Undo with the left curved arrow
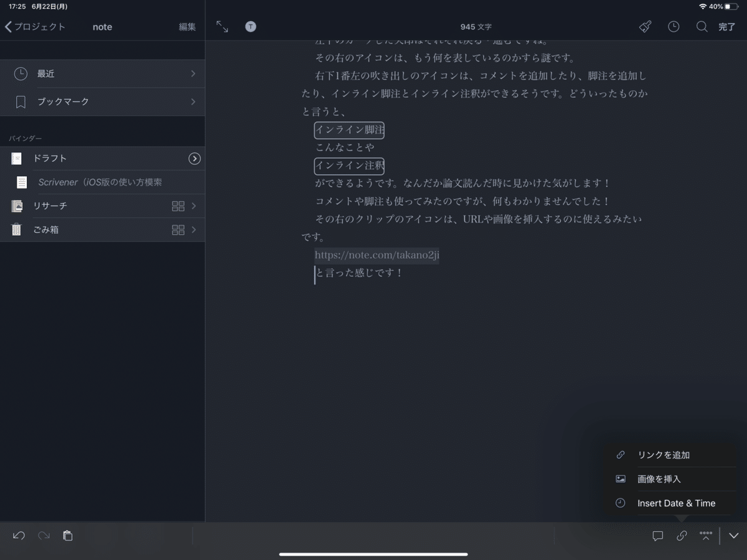The image size is (747, 560). (19, 535)
